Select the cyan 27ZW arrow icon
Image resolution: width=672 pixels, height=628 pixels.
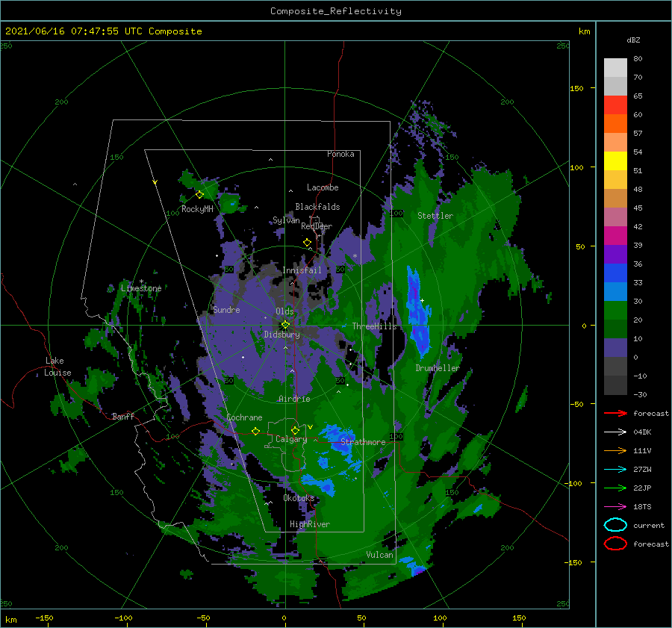(x=615, y=469)
